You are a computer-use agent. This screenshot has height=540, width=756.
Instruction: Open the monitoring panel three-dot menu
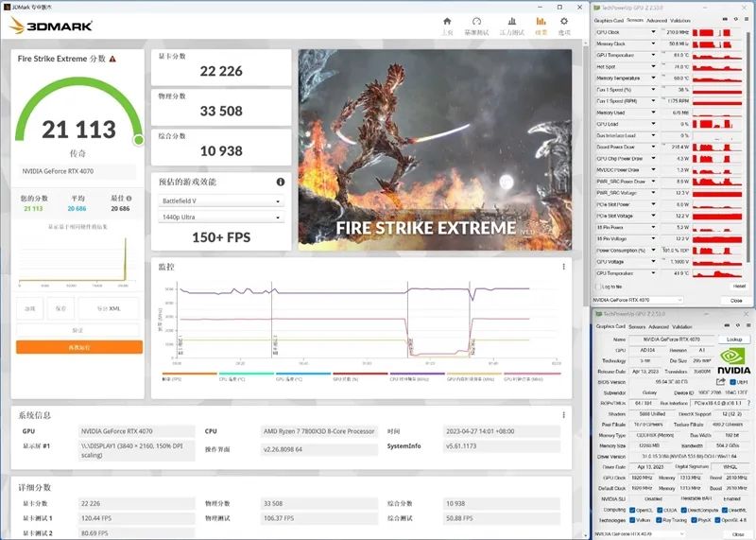(x=563, y=267)
